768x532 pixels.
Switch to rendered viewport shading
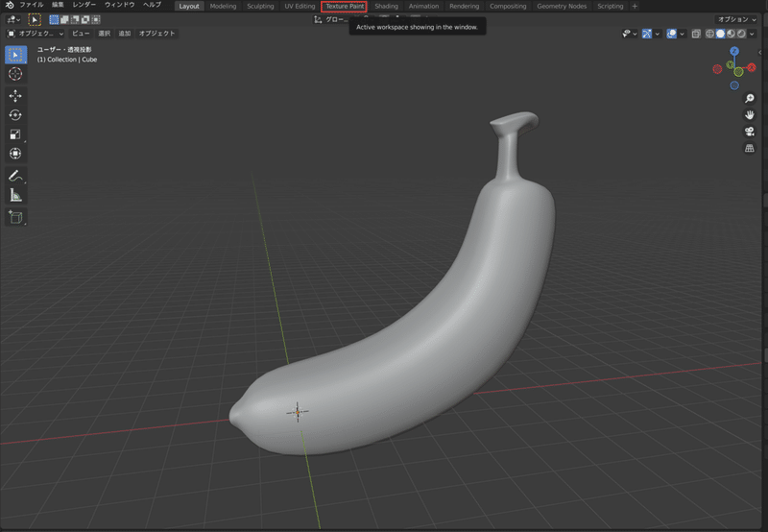pyautogui.click(x=741, y=34)
